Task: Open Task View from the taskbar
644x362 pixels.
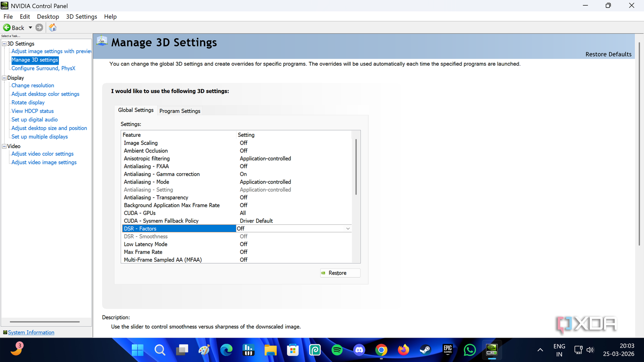Action: 182,350
